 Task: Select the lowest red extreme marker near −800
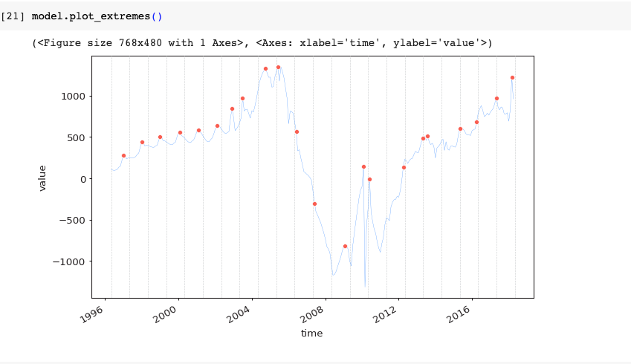(x=346, y=246)
